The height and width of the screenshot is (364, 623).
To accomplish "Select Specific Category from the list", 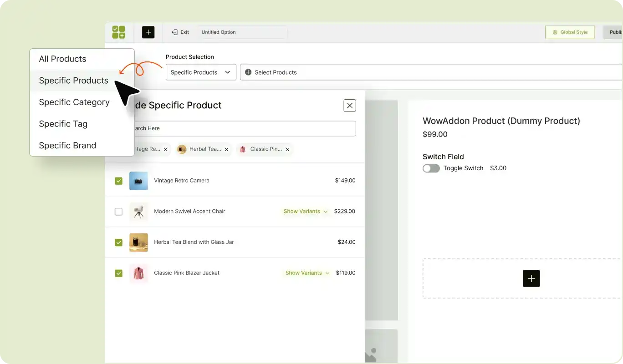I will (74, 102).
